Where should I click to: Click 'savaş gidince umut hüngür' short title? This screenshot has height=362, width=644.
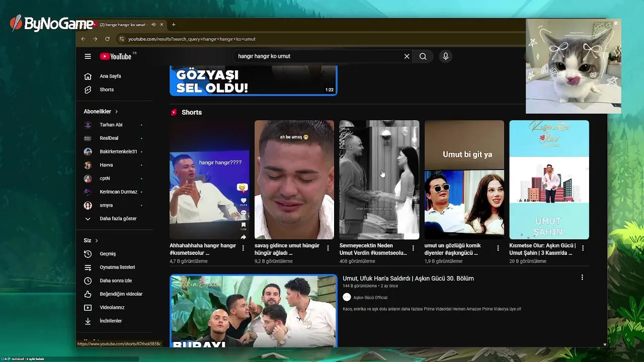(287, 249)
